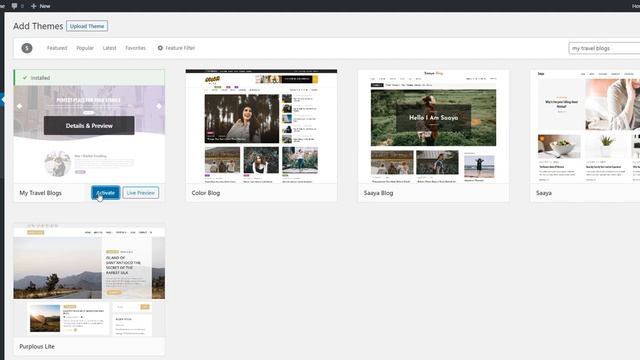Open Details & Preview for My Travel Blogs
640x360 pixels.
(x=89, y=126)
